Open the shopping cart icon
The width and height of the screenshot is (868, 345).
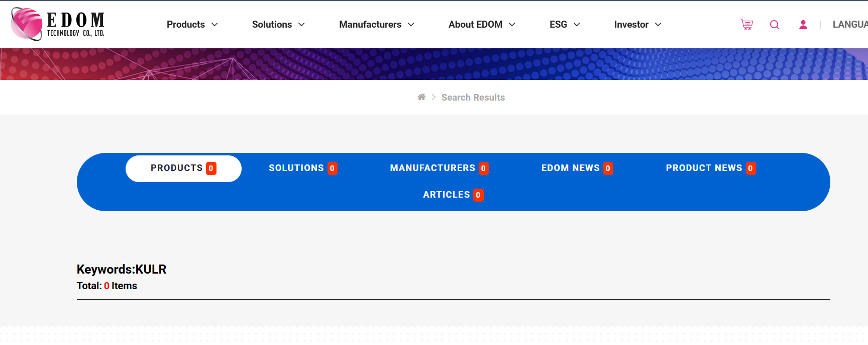pos(746,25)
